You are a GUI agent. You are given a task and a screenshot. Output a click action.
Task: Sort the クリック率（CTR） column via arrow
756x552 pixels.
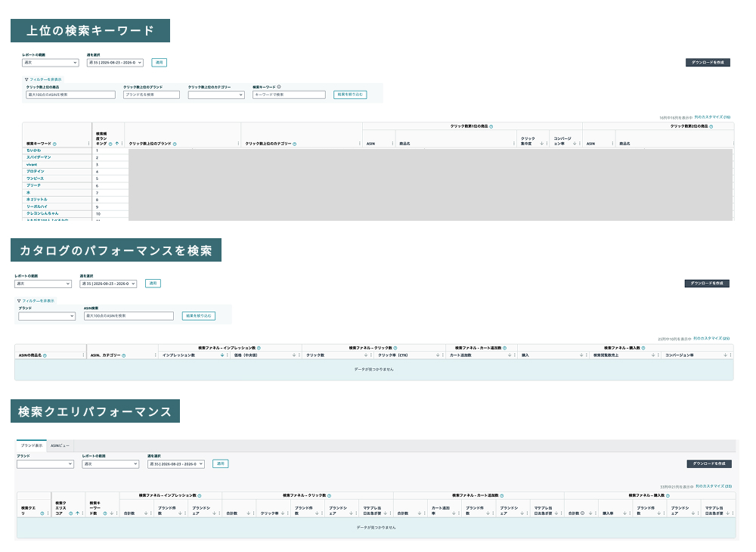pyautogui.click(x=438, y=355)
